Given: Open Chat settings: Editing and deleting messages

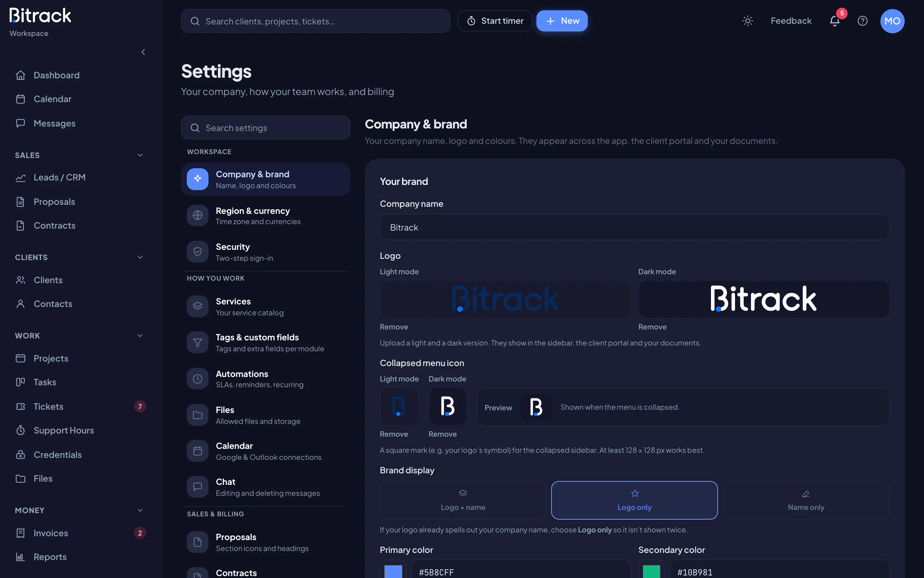Looking at the screenshot, I should click(265, 487).
